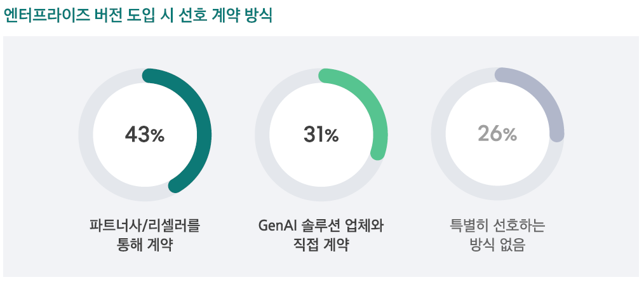Select the light green arc of 31% chart
The image size is (644, 282).
[x=372, y=103]
